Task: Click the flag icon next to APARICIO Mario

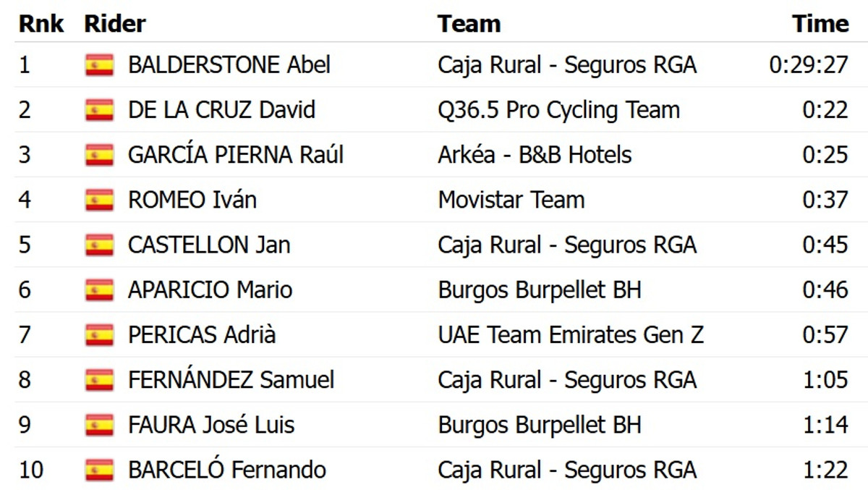Action: [99, 290]
